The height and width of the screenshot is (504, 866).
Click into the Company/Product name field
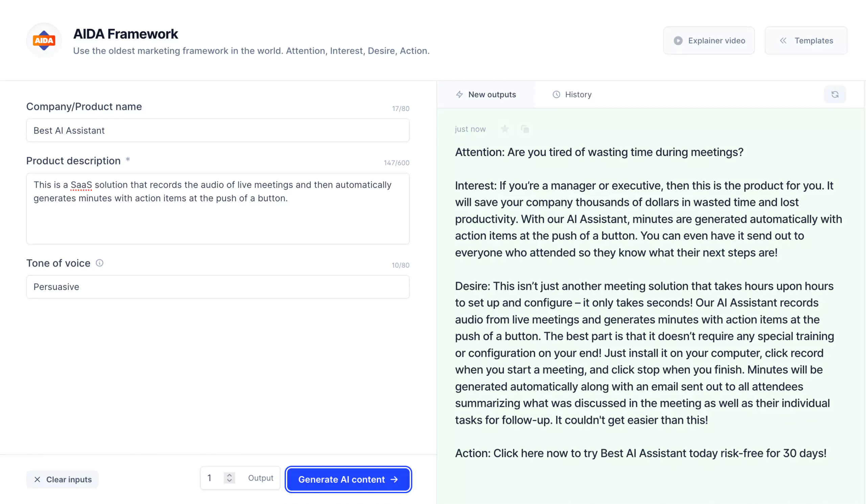(218, 131)
